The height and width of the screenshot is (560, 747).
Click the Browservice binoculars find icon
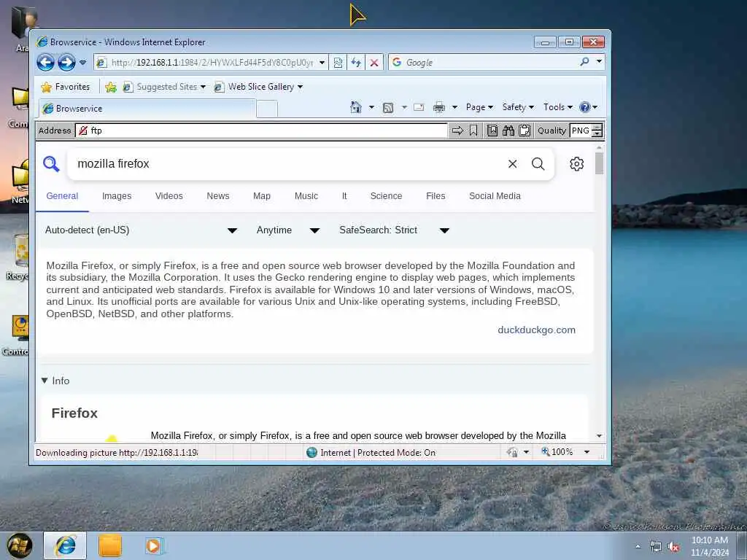pyautogui.click(x=508, y=131)
